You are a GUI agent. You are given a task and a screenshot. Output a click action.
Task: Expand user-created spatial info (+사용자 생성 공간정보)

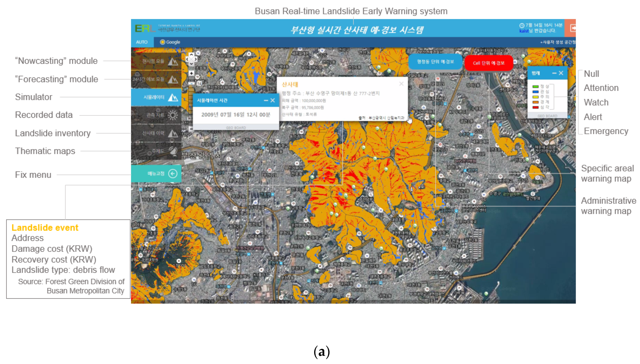[558, 42]
